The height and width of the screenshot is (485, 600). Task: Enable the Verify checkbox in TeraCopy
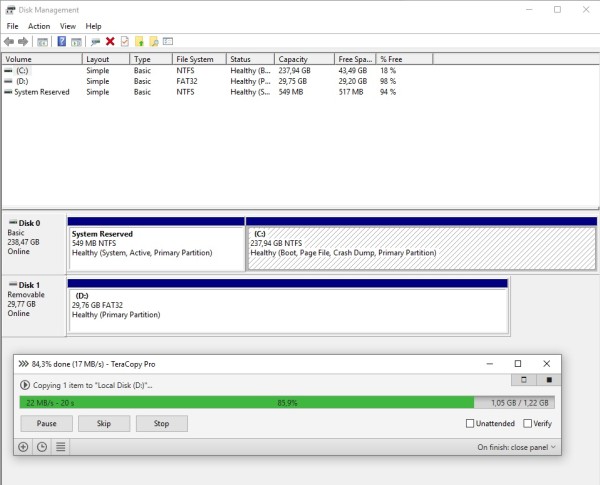click(x=527, y=423)
